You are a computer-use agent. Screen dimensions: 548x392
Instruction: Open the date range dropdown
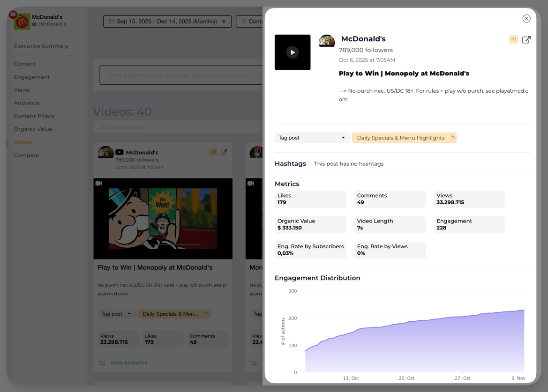click(167, 22)
